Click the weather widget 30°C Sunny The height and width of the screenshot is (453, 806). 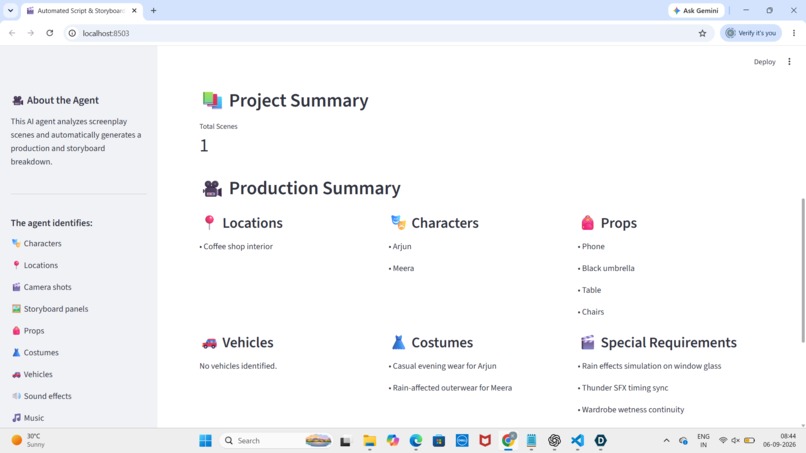click(29, 441)
